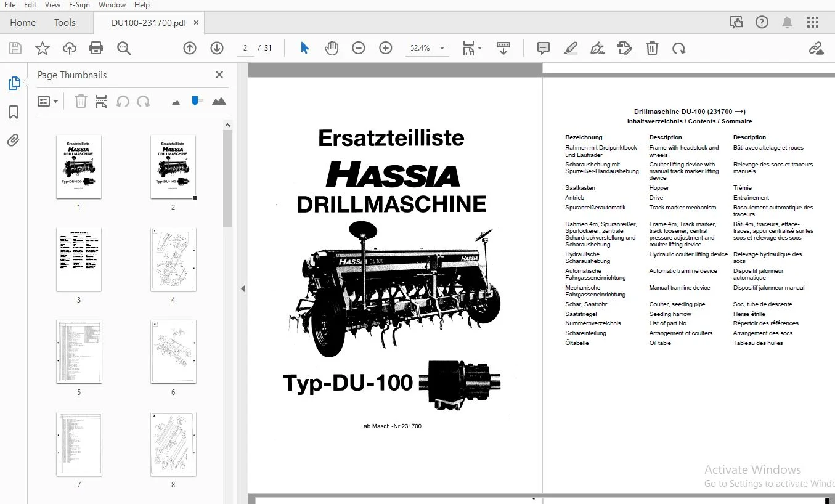Click the 'Oil table' contents entry
Viewport: 835px width, 504px height.
(660, 343)
